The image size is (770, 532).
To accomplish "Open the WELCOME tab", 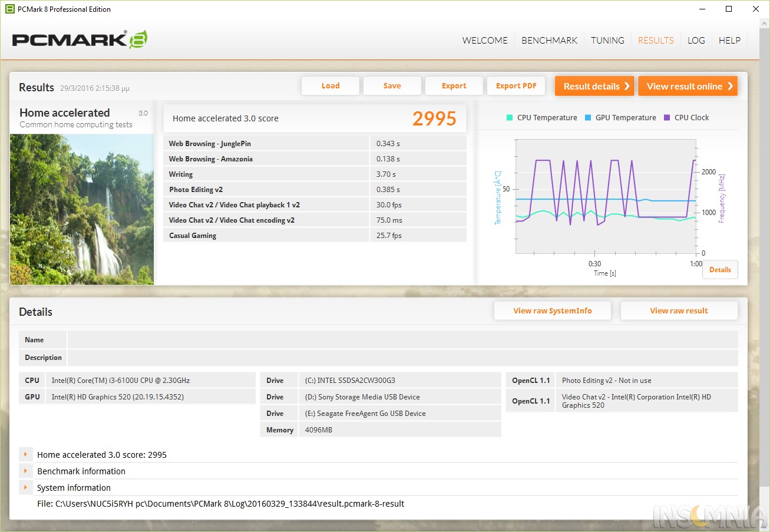I will 485,41.
